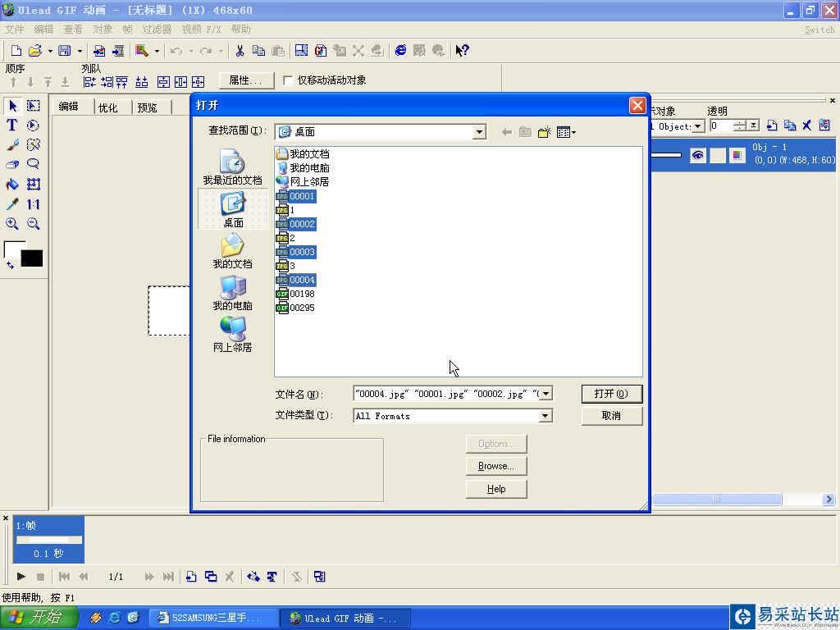
Task: Create new folder in Open dialog
Action: pyautogui.click(x=545, y=132)
